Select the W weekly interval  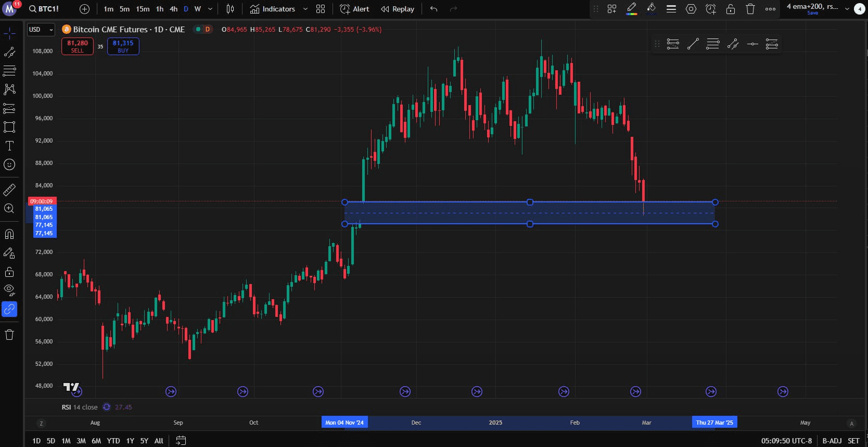(198, 9)
